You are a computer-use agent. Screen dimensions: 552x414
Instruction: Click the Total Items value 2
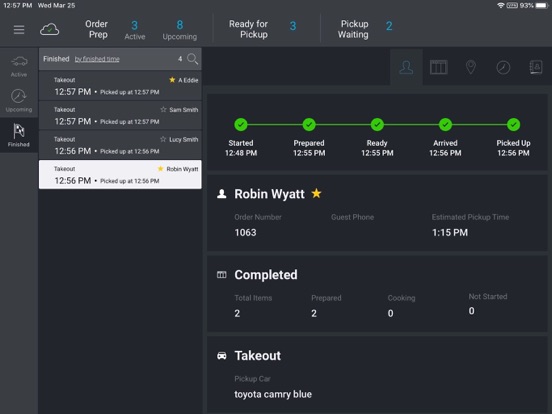(x=237, y=313)
